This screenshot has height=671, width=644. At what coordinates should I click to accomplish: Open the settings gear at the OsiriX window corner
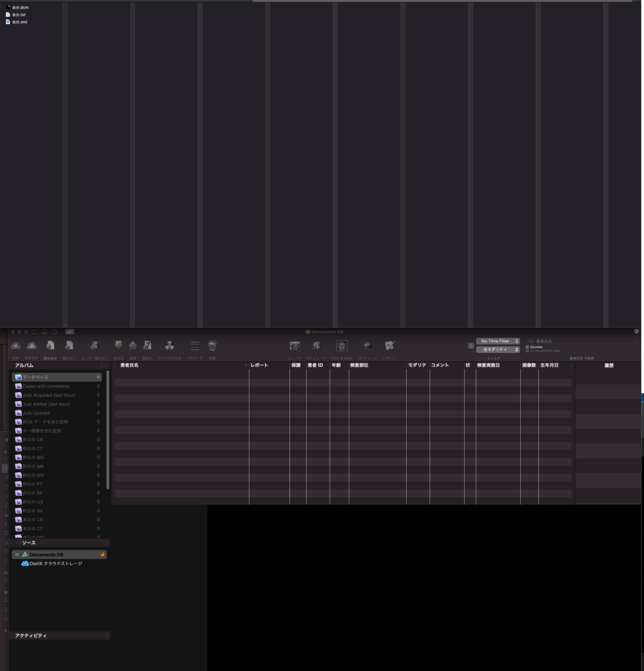[x=636, y=331]
